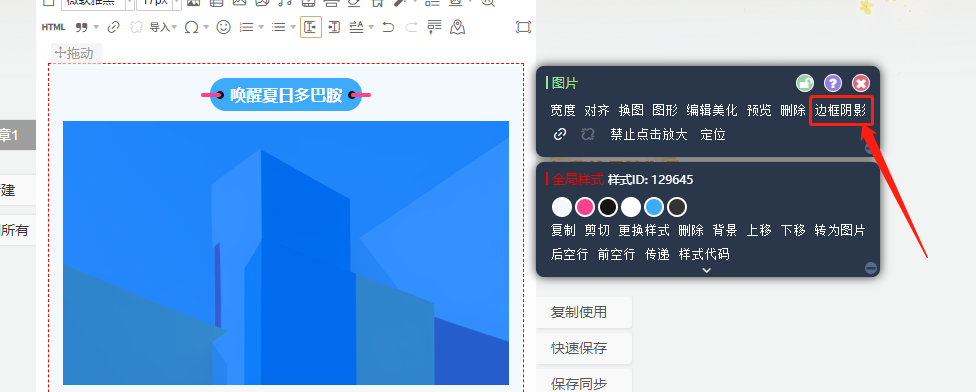Image resolution: width=976 pixels, height=392 pixels.
Task: Click the map pin icon in toolbar
Action: click(458, 27)
